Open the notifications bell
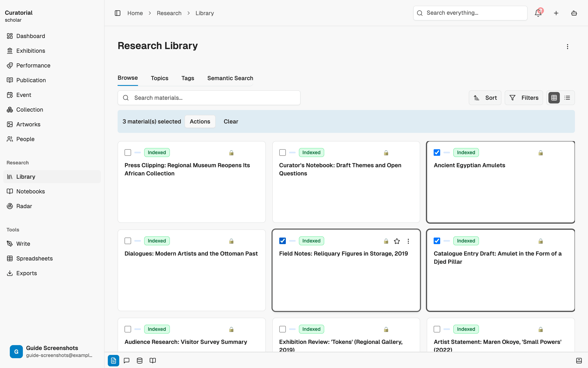 (x=538, y=13)
